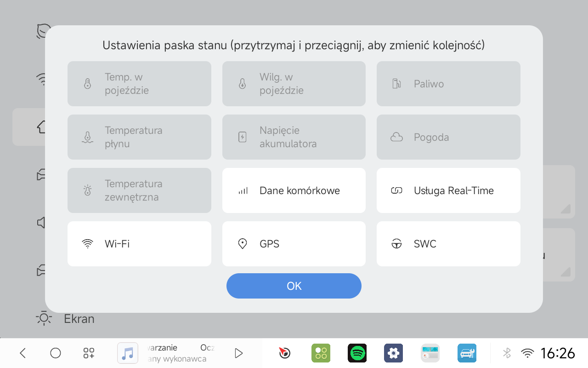Enable the Paliwo fuel tile

coord(448,84)
